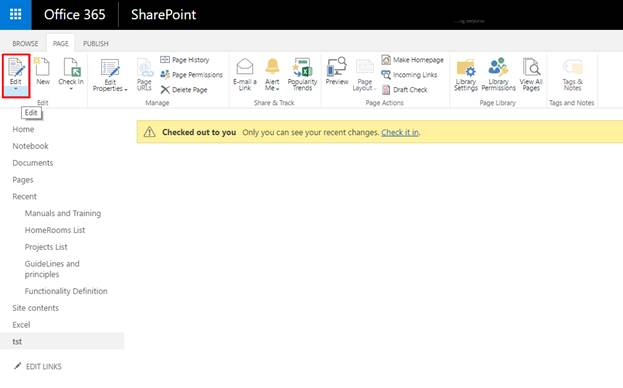Viewport: 623px width, 388px height.
Task: Click E-mail a Link icon
Action: 245,67
